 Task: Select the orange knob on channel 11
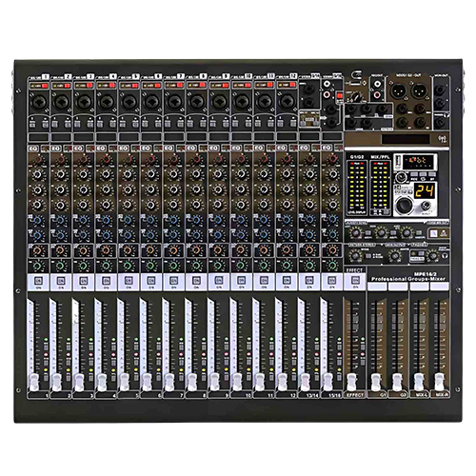tap(264, 250)
